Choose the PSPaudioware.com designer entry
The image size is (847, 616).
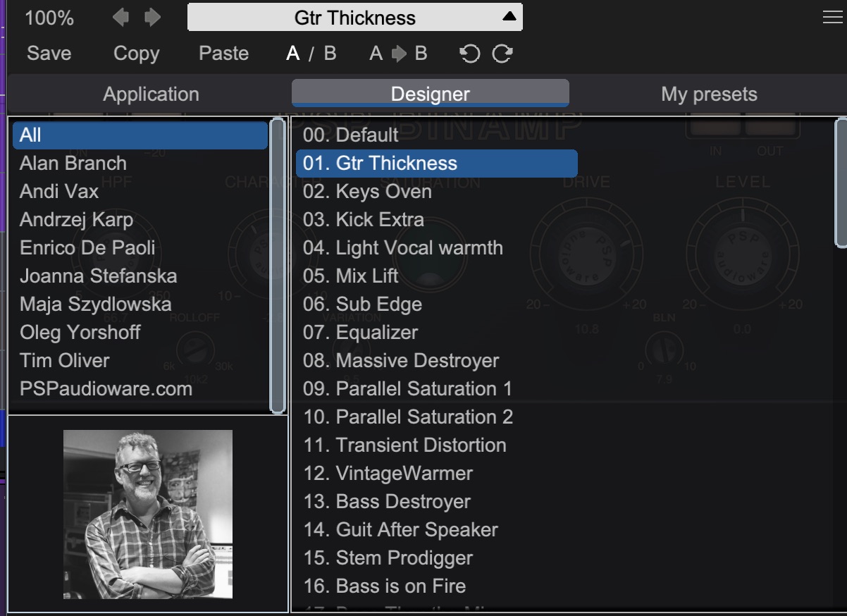coord(106,389)
